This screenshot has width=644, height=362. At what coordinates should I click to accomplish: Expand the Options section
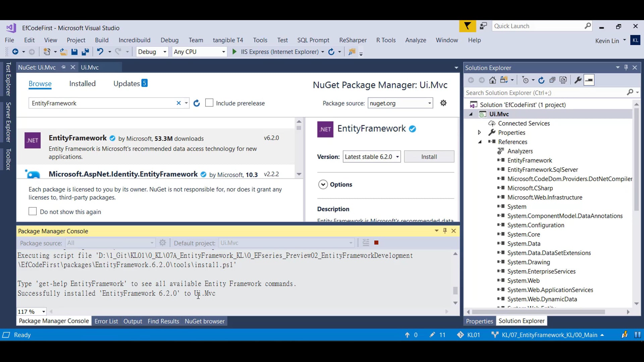click(x=323, y=184)
